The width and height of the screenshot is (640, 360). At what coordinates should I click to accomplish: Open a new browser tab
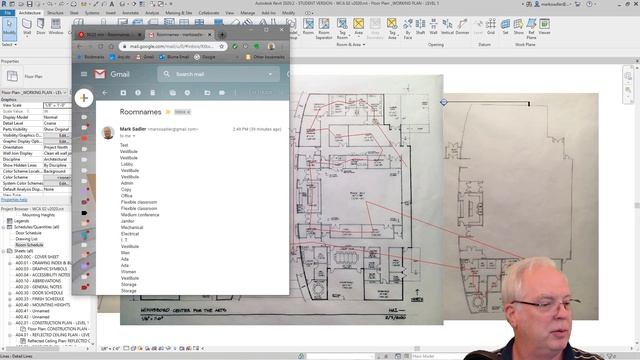(222, 35)
